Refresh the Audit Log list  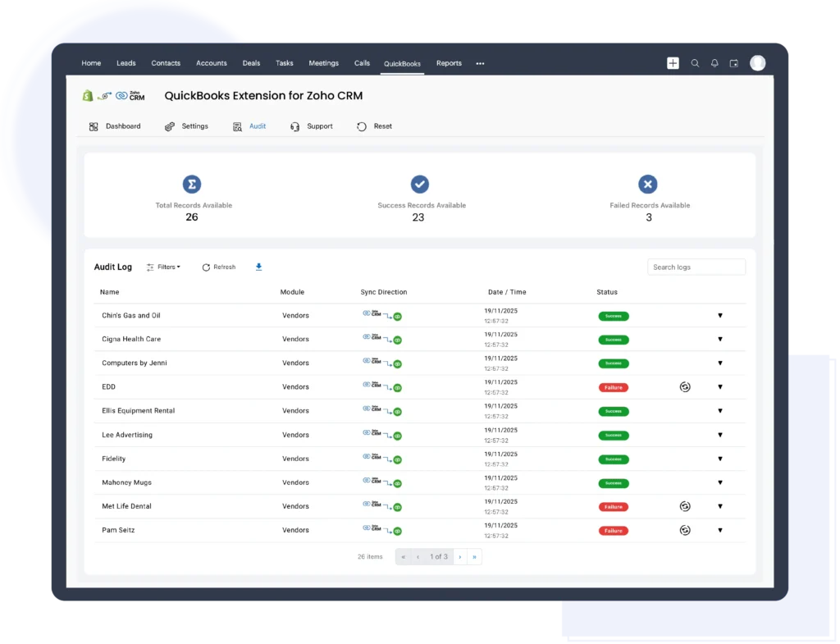(x=218, y=267)
